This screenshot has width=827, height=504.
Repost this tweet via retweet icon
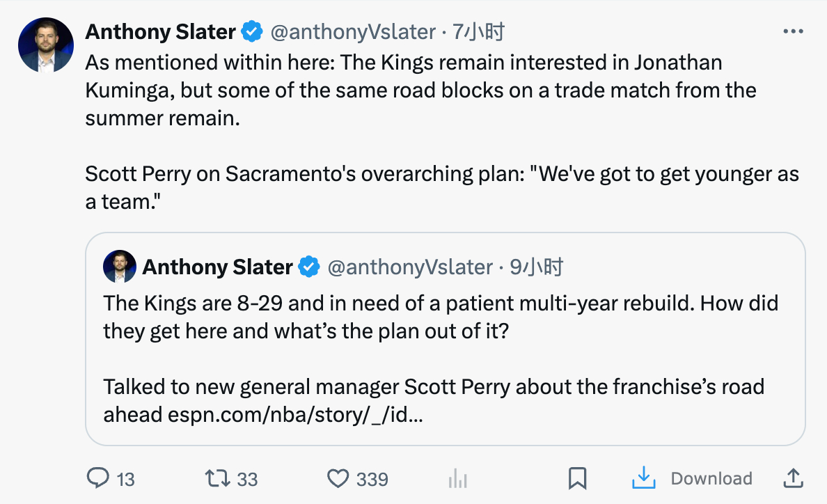[x=218, y=478]
